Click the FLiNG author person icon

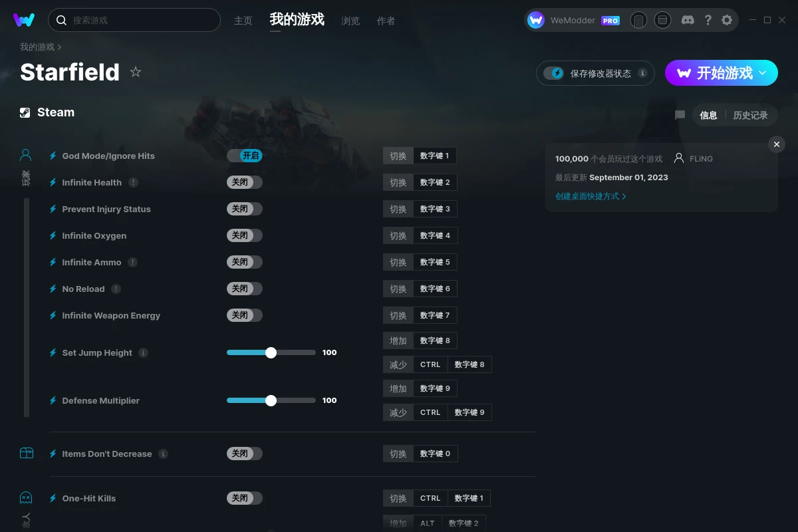click(679, 158)
